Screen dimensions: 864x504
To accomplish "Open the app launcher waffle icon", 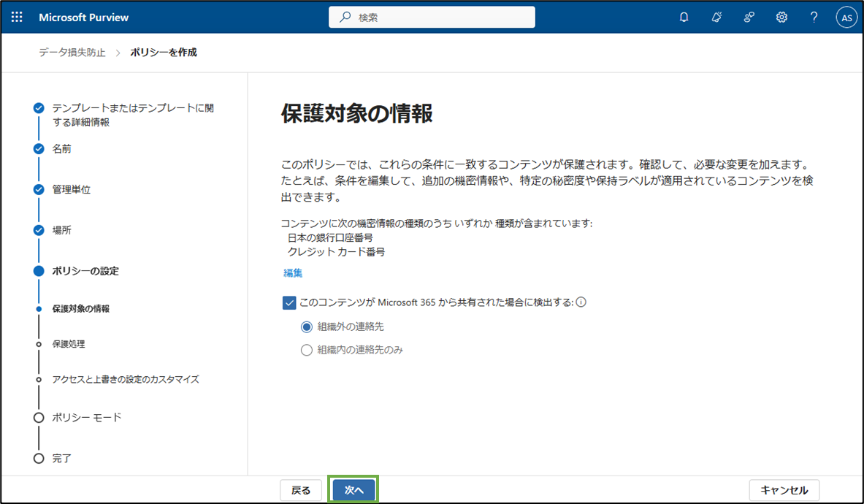I will [17, 17].
